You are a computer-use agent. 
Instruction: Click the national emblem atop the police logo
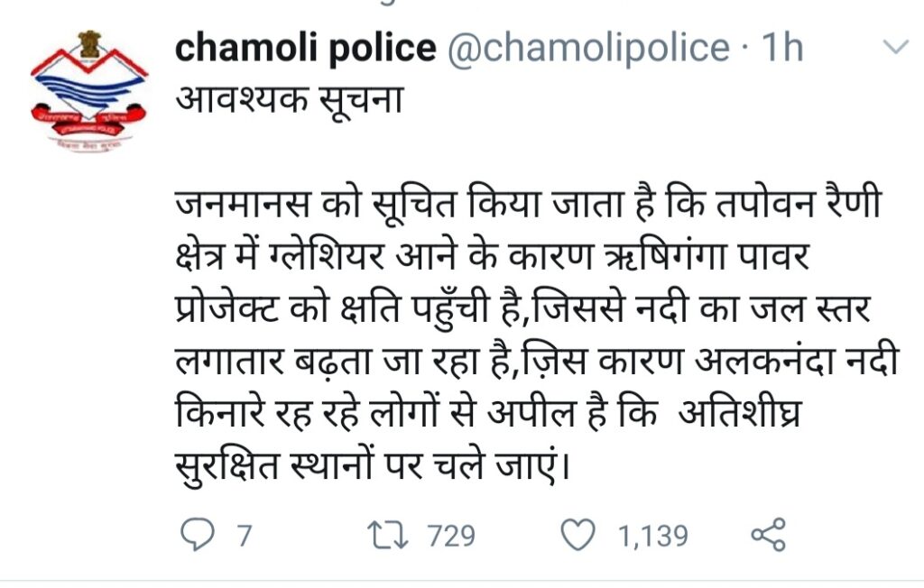pyautogui.click(x=89, y=42)
